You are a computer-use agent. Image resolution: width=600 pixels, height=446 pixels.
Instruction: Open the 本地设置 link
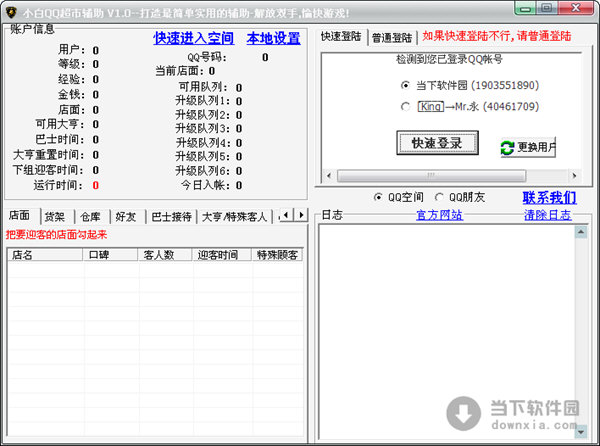[x=273, y=38]
